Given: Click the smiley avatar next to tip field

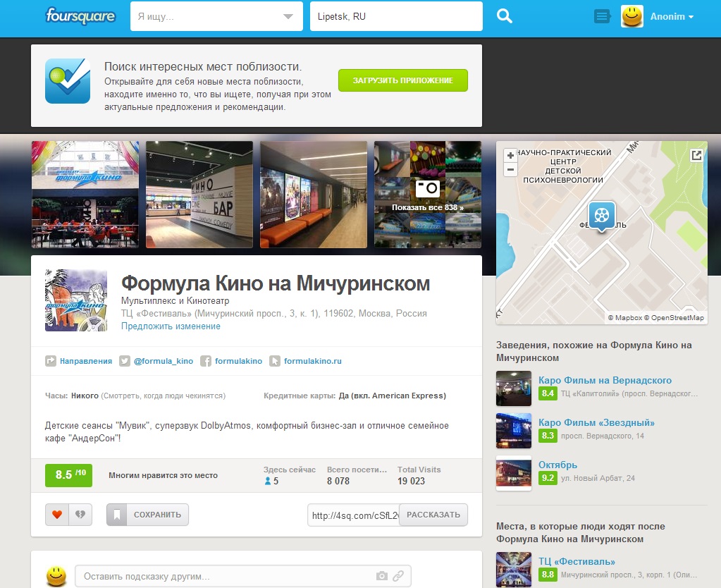Looking at the screenshot, I should click(x=56, y=576).
